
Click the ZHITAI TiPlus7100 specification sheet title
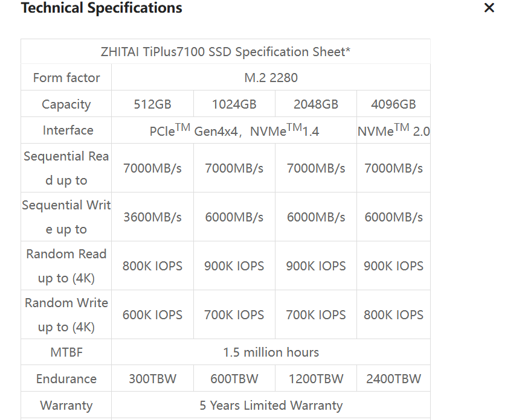225,52
